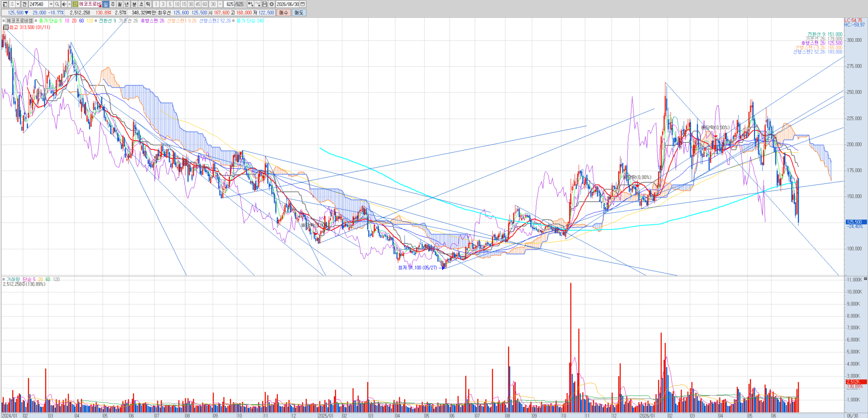Click the date field 2026/06/30
The width and height of the screenshot is (868, 418).
288,4
